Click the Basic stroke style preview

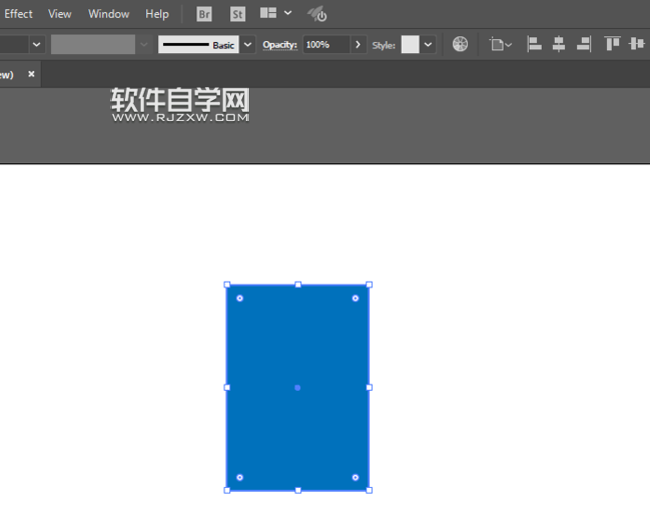pos(198,44)
